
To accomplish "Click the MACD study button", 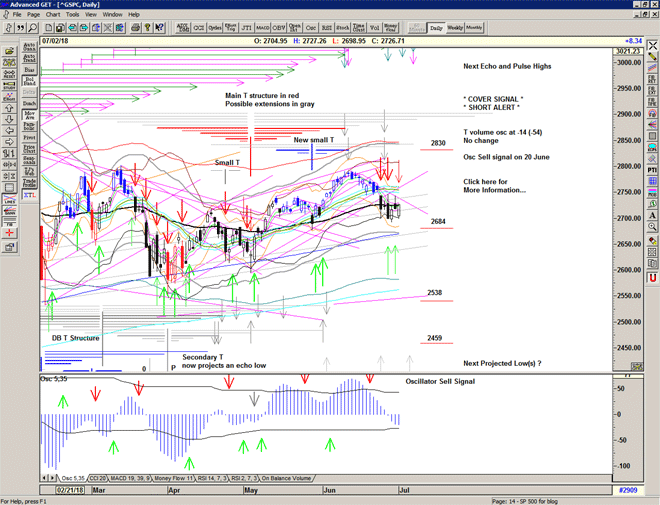I will (x=262, y=29).
